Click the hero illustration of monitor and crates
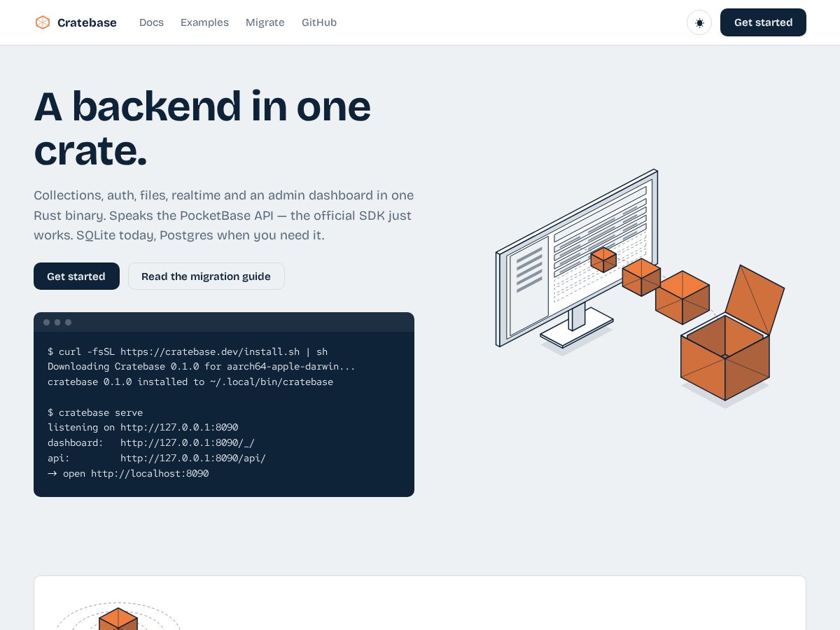 640,288
